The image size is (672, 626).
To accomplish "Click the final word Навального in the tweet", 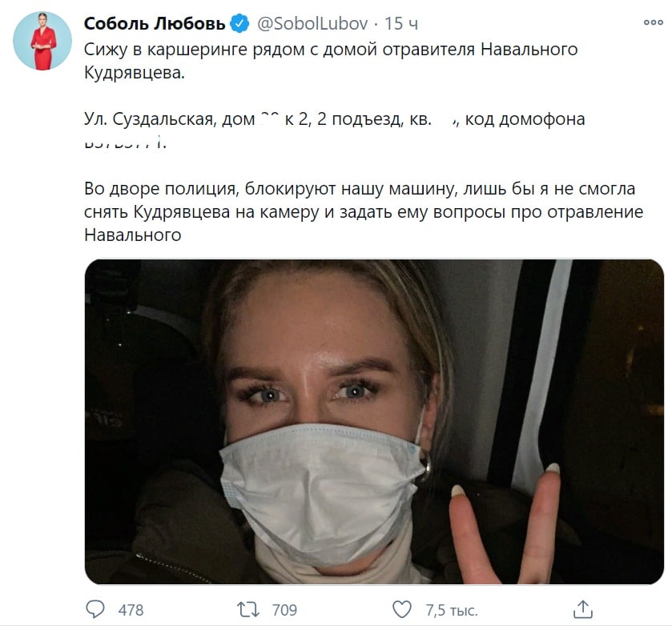I will coord(133,235).
